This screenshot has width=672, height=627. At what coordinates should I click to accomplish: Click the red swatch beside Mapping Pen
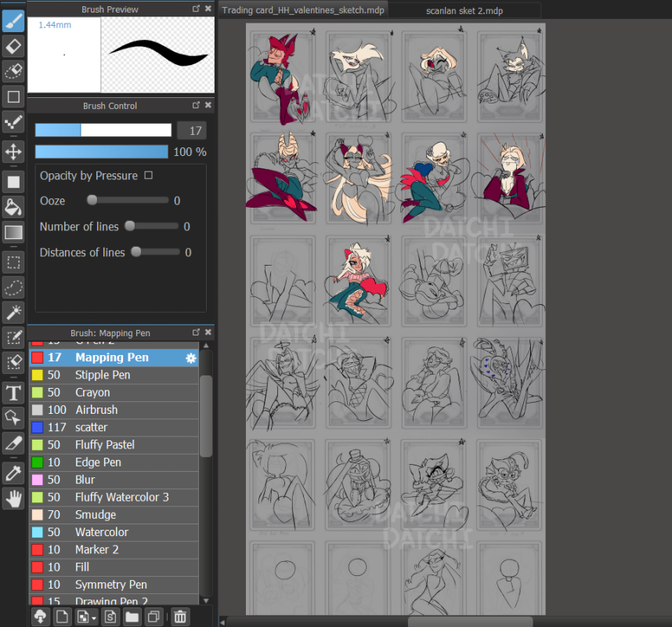coord(38,357)
